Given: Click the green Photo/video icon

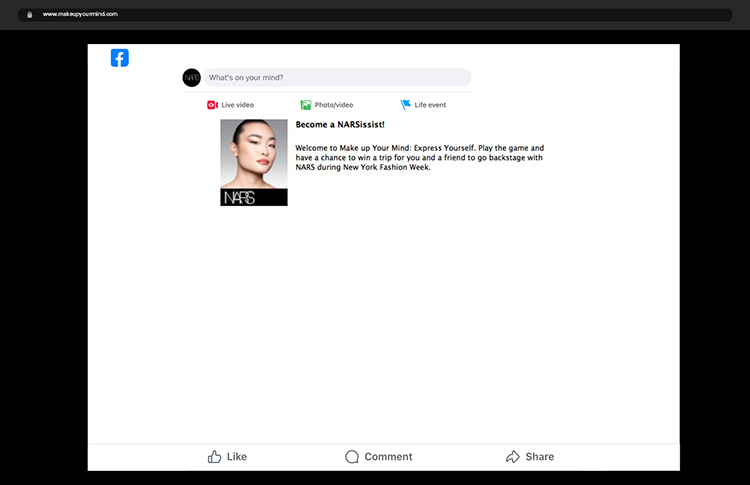Looking at the screenshot, I should point(306,105).
